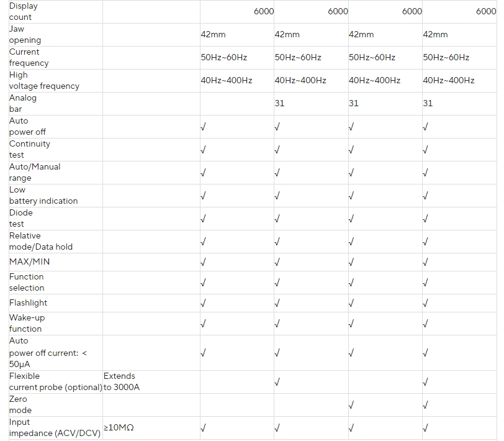Click the Extends to 3000A text
This screenshot has width=504, height=441.
click(122, 381)
